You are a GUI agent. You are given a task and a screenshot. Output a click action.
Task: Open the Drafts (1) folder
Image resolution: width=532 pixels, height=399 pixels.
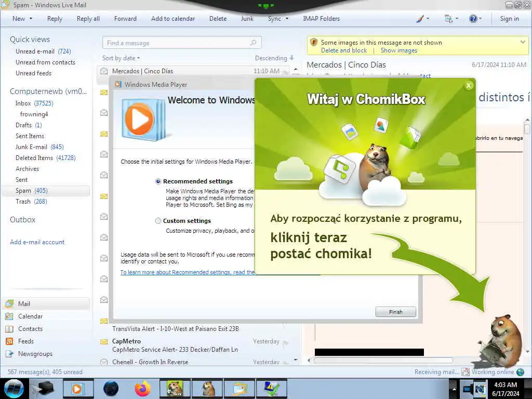(x=29, y=125)
